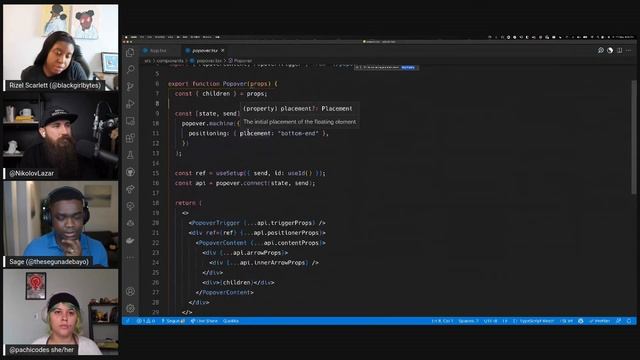Open the src breadcrumb dropdown

[x=147, y=61]
